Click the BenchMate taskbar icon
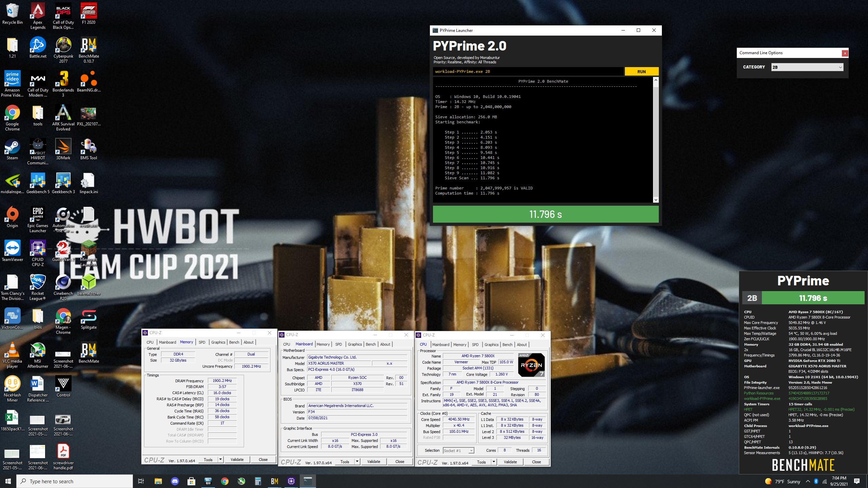Image resolution: width=868 pixels, height=488 pixels. (x=275, y=481)
